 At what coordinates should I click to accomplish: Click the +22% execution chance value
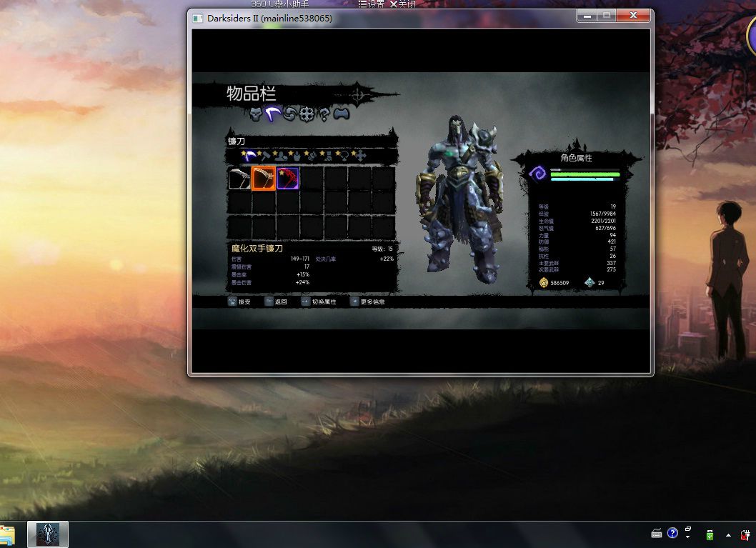point(387,259)
